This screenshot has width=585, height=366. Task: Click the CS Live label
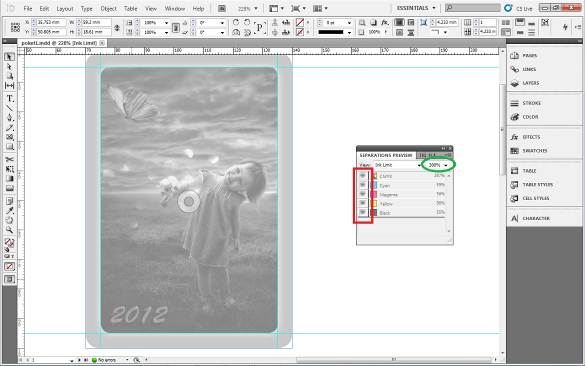(x=524, y=8)
